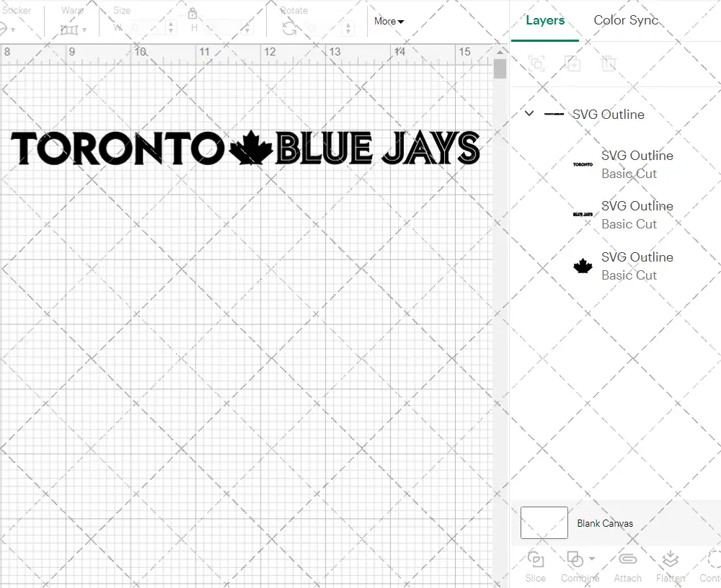Click the Duplicate layer icon
The image size is (721, 588).
(573, 63)
